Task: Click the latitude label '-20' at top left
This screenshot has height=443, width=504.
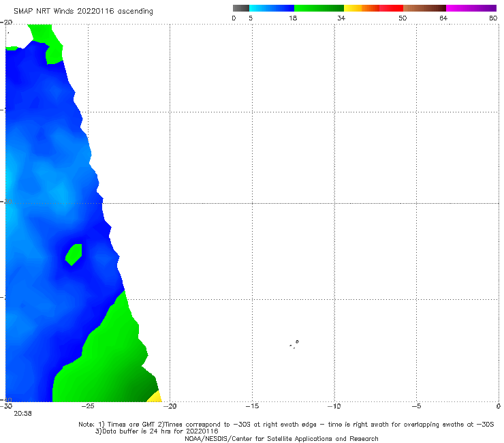Action: 6,22
